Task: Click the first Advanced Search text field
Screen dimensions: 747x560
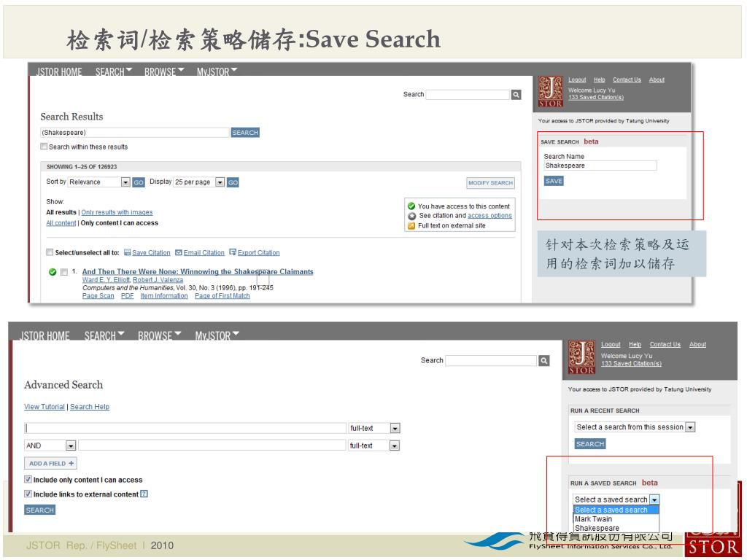Action: [x=185, y=428]
